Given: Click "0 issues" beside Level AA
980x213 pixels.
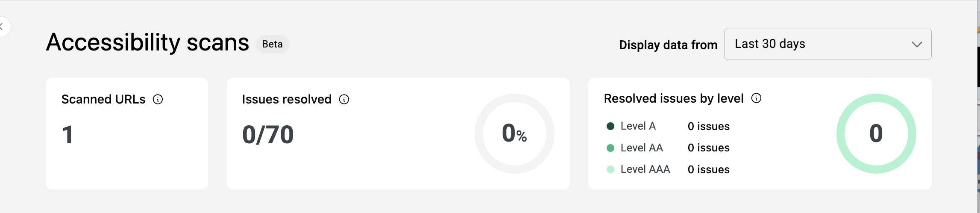Looking at the screenshot, I should coord(708,148).
